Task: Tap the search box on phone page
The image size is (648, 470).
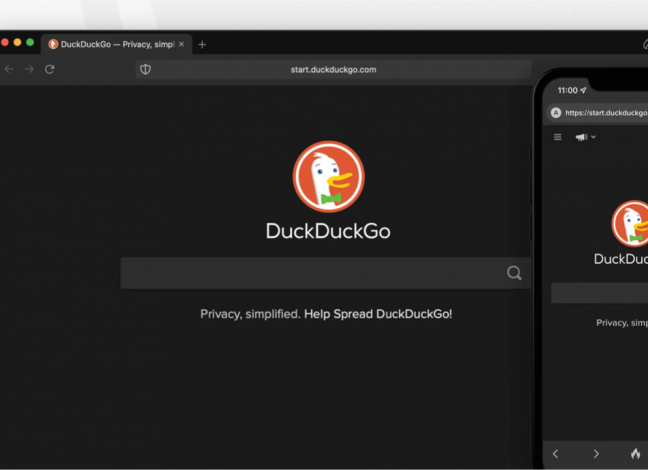Action: click(x=599, y=293)
